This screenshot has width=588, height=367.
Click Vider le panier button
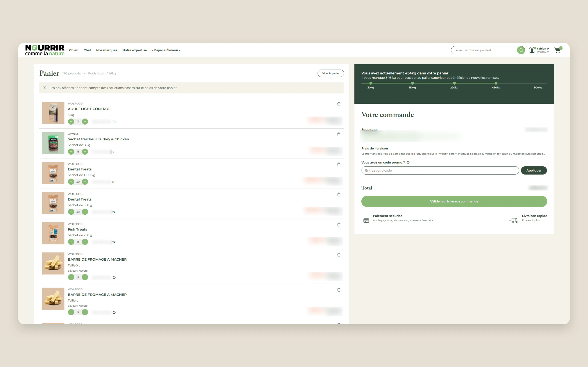pos(331,73)
